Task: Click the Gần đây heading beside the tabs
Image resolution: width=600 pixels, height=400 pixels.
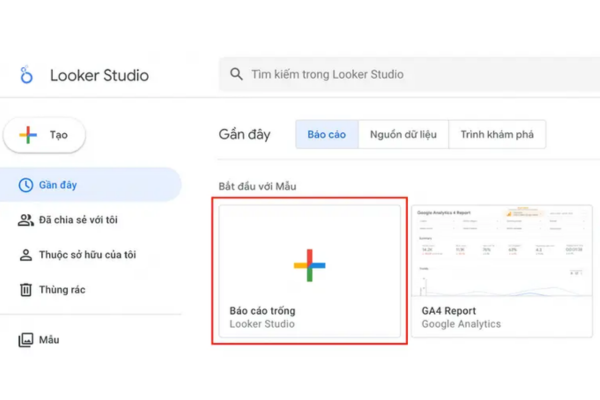Action: tap(245, 134)
